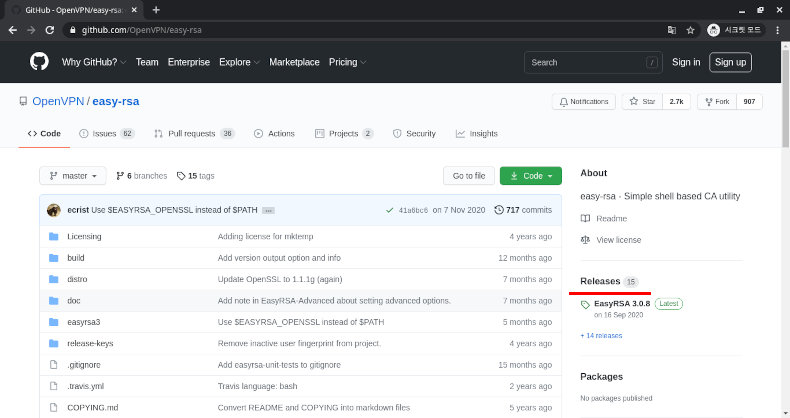The image size is (790, 418).
Task: Open the Insights tab
Action: (477, 133)
